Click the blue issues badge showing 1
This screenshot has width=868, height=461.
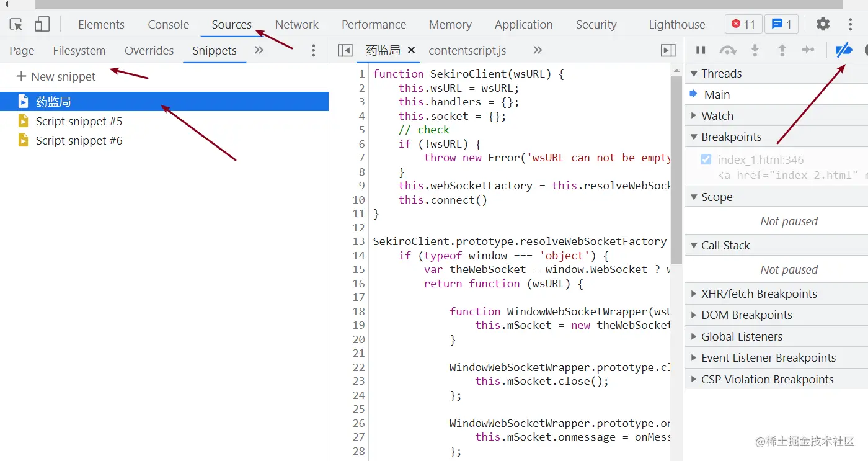point(781,24)
